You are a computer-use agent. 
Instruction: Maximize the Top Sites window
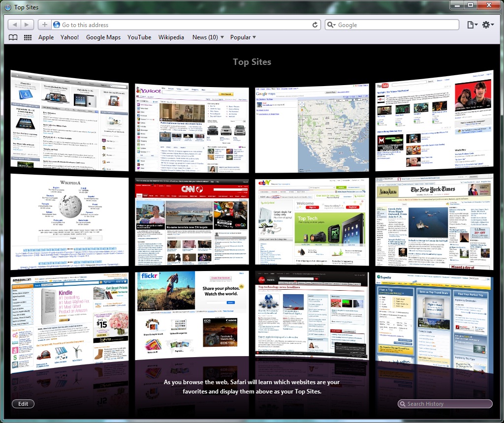coord(471,5)
